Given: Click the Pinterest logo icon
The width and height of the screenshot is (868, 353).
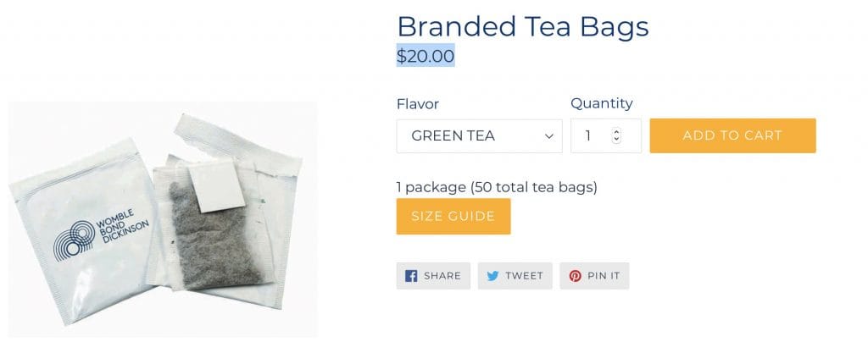Looking at the screenshot, I should click(576, 276).
